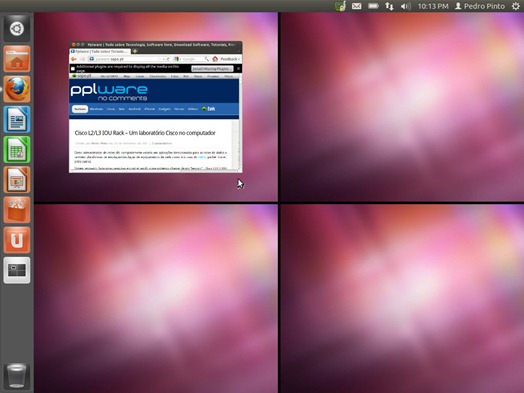
Task: Open the Trash in the launcher
Action: pyautogui.click(x=17, y=376)
